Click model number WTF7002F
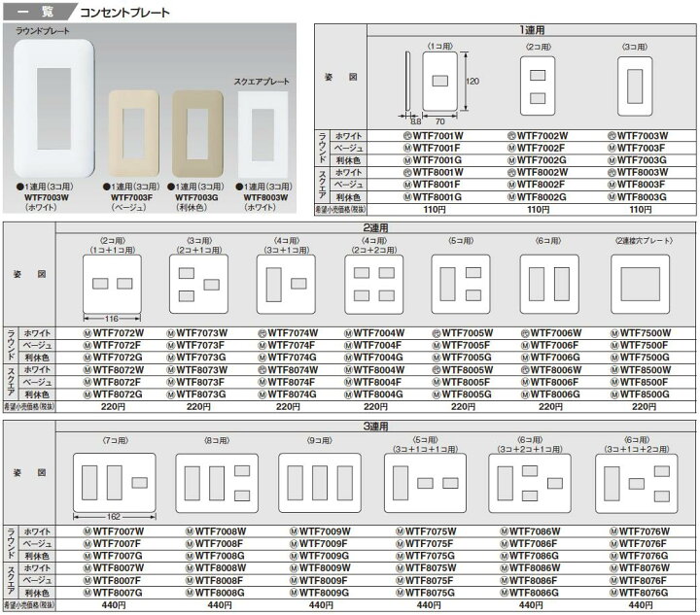Viewport: 700px width, 615px height. tap(541, 148)
